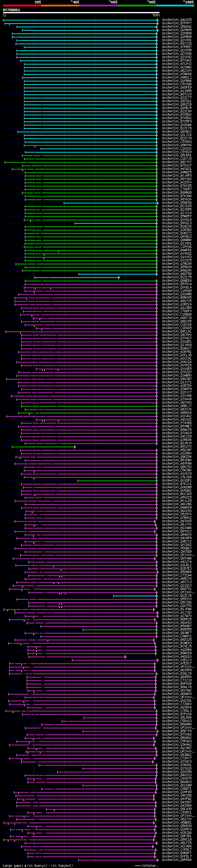Screen dimensions: 197x868
Task: Select the UniRef100_B6TCU3 label
Action: click(177, 94)
